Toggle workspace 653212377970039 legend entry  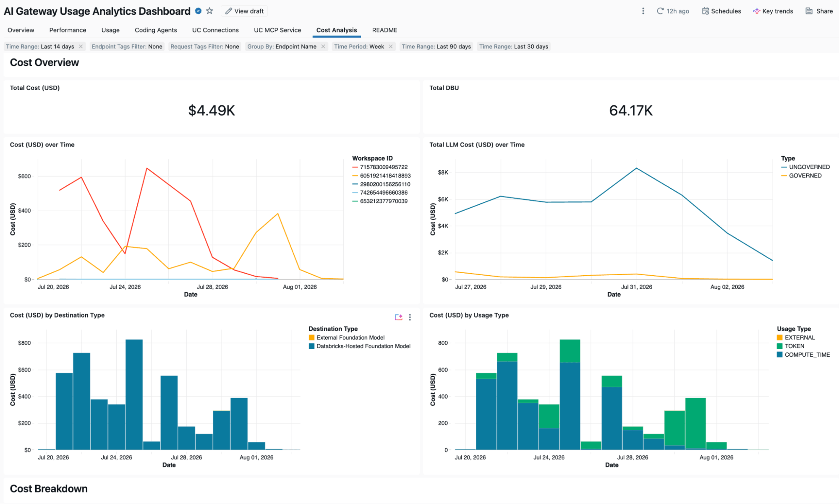coord(380,201)
